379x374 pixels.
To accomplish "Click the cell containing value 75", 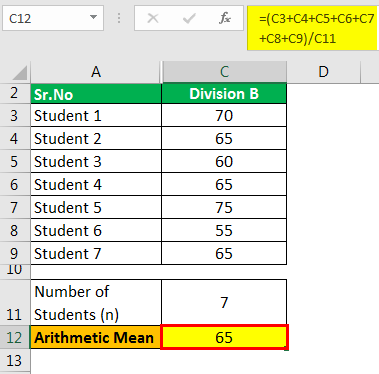I will [224, 207].
